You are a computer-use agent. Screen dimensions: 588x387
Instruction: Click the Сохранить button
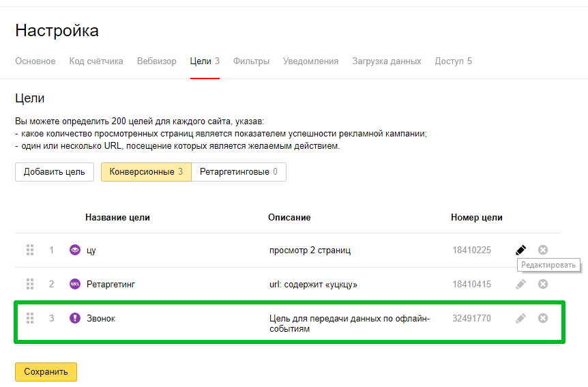tap(46, 372)
